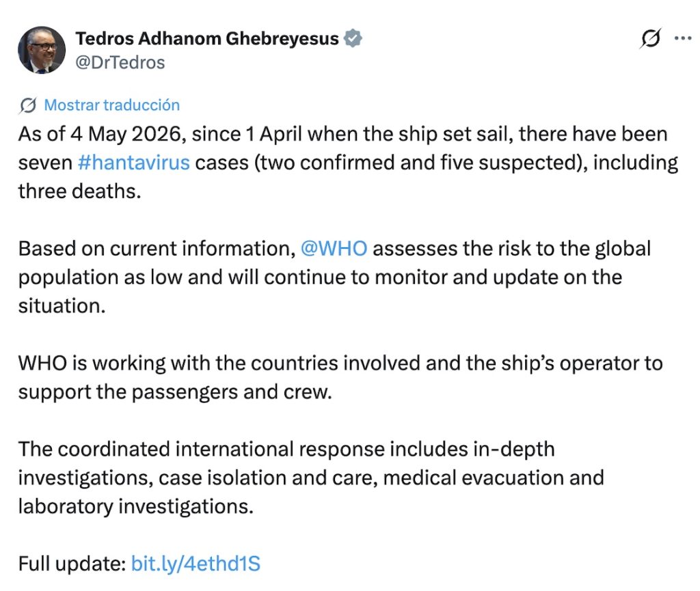
Task: Click the blue verified badge next to Ghebreyesus
Action: coord(353,38)
